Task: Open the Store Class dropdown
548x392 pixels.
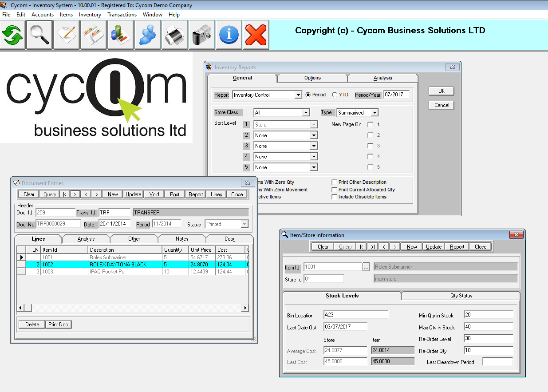Action: [x=306, y=113]
